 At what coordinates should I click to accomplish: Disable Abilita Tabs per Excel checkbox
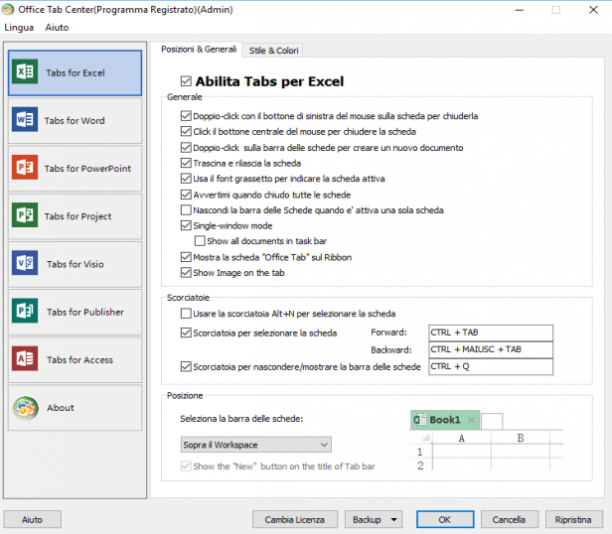[x=186, y=81]
